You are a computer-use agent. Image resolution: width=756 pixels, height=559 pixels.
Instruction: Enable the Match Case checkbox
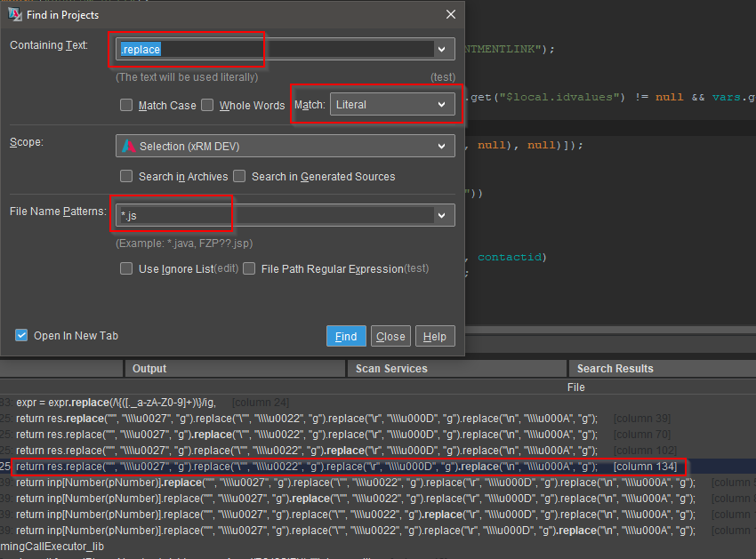point(126,105)
